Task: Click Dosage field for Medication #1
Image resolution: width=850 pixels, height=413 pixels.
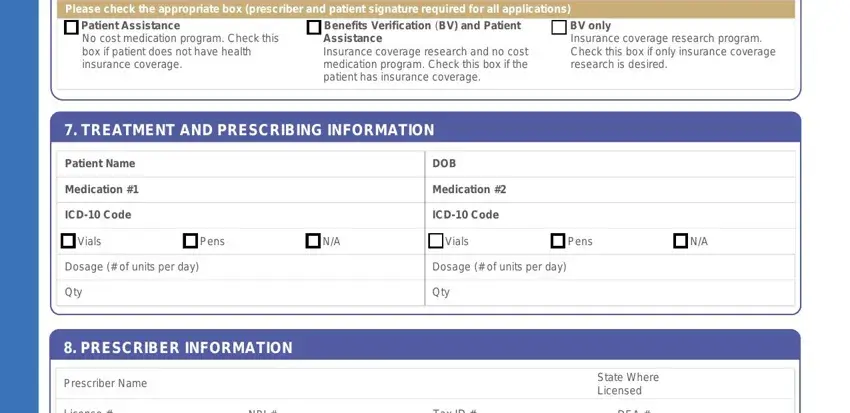Action: (x=241, y=267)
